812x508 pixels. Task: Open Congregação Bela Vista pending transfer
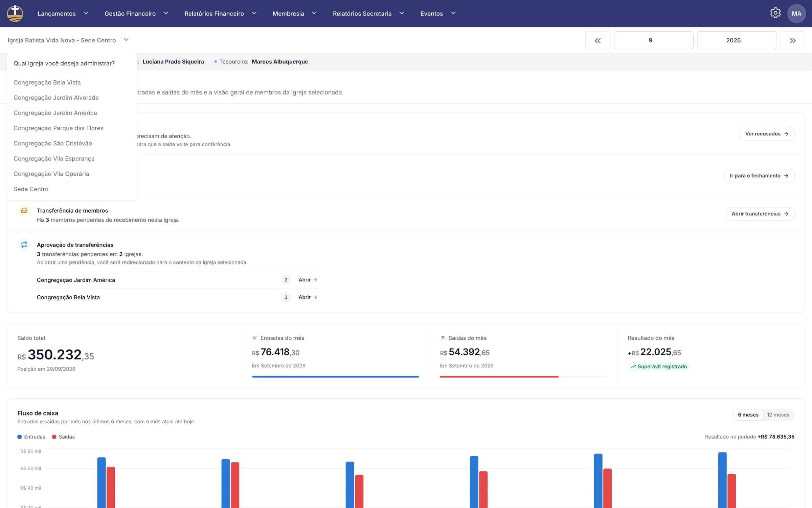308,297
